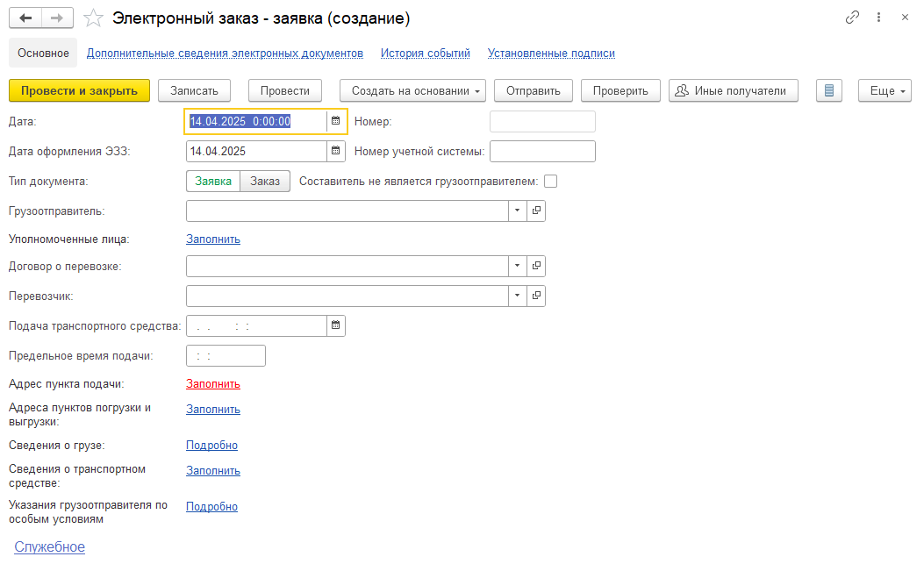Screen dimensions: 924x564
Task: Open calendar for Подача транспортного средства
Action: (x=336, y=325)
